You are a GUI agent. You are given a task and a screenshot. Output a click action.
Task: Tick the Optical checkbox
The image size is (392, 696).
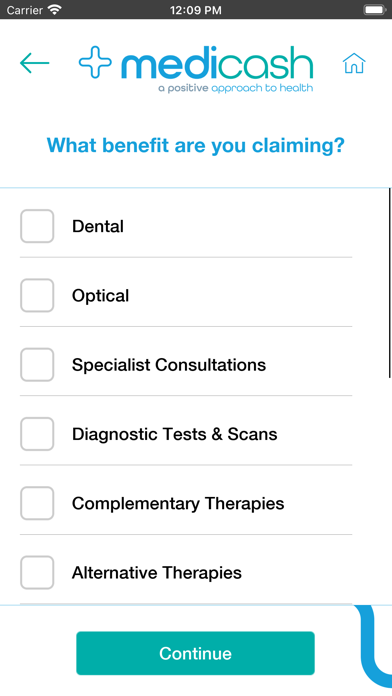(x=37, y=296)
